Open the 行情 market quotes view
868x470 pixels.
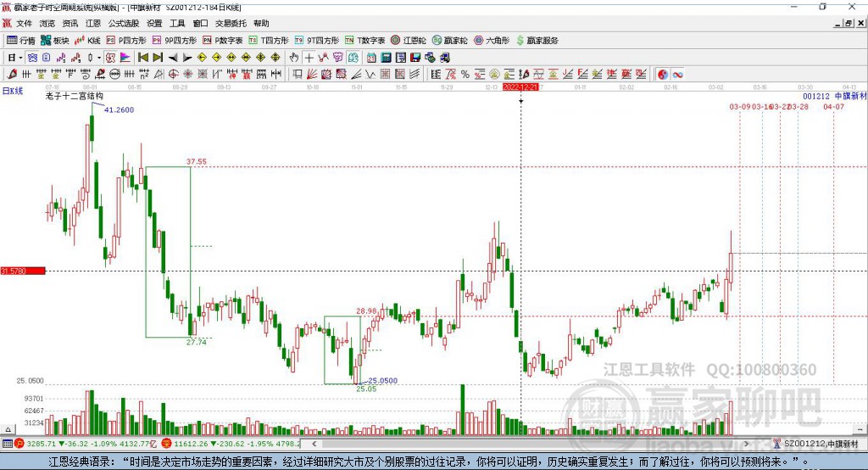[20, 41]
